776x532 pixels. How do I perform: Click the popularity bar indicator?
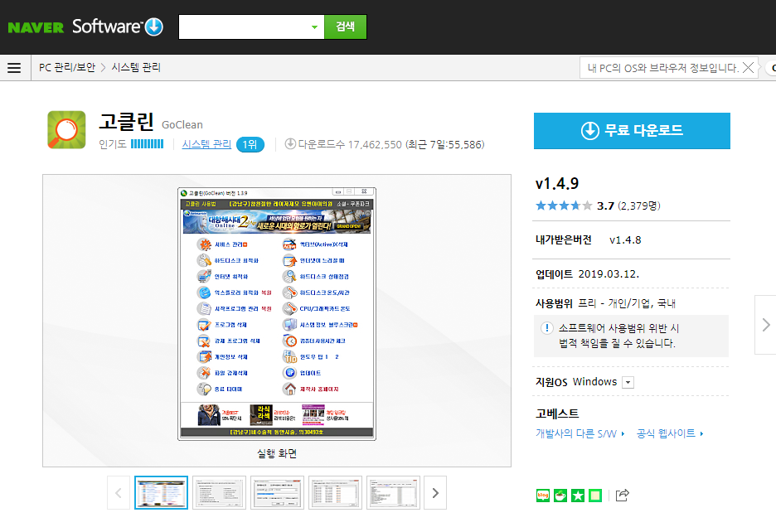(x=147, y=144)
